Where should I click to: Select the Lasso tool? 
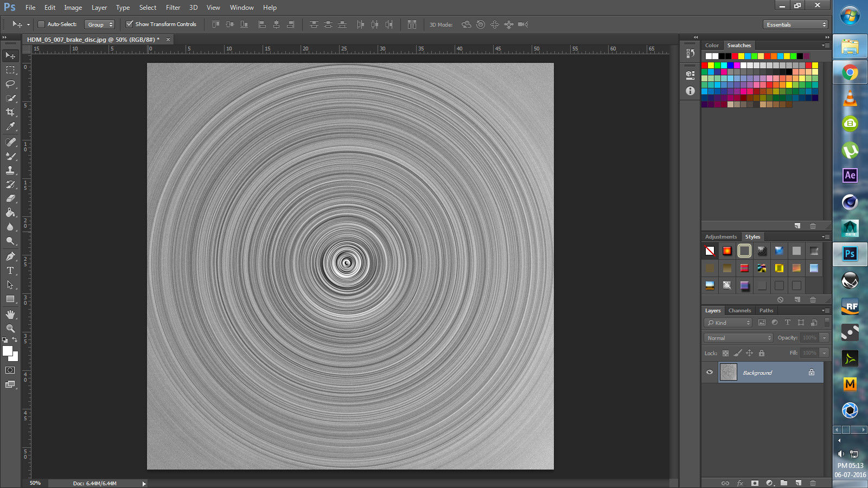[x=10, y=84]
